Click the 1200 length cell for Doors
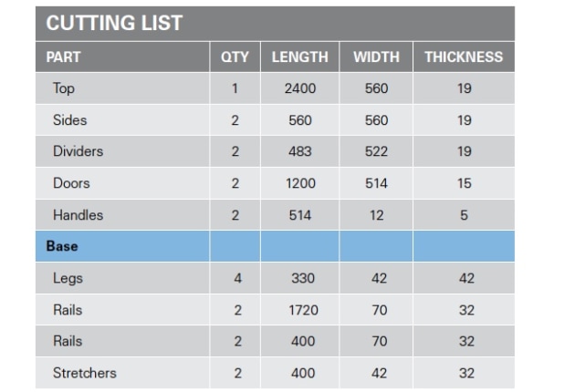Image resolution: width=575 pixels, height=392 pixels. [300, 183]
